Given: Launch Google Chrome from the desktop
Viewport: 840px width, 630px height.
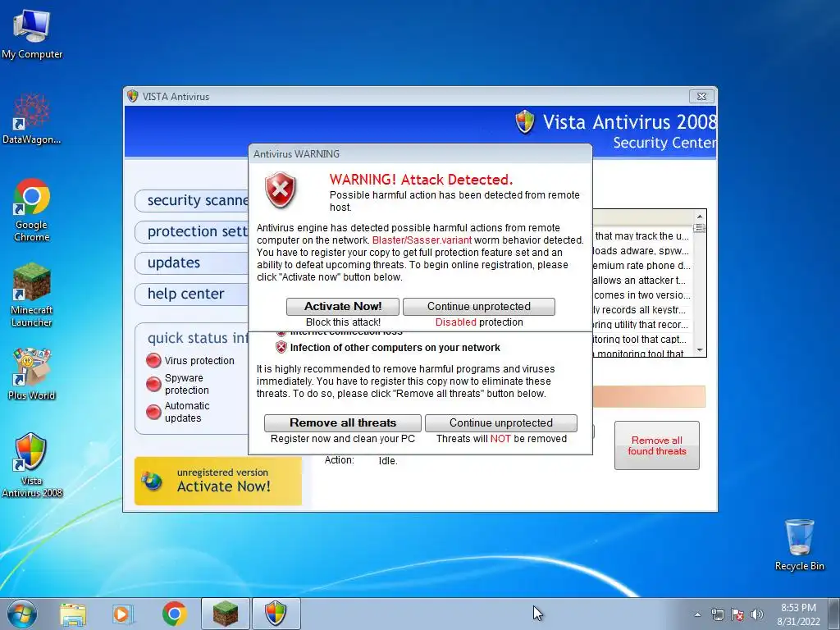Looking at the screenshot, I should pos(32,210).
